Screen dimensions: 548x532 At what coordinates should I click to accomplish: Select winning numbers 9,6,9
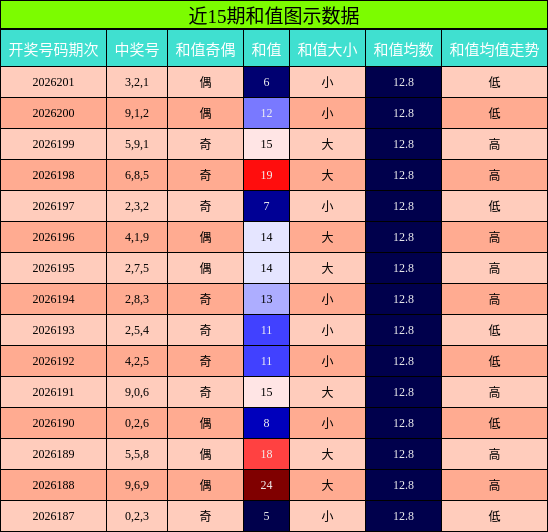coord(137,485)
